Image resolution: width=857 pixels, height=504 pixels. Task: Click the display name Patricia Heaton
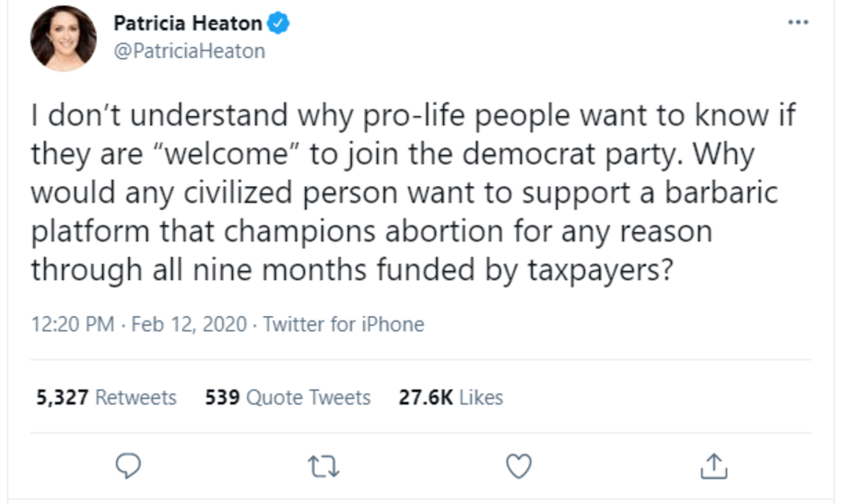[x=187, y=24]
